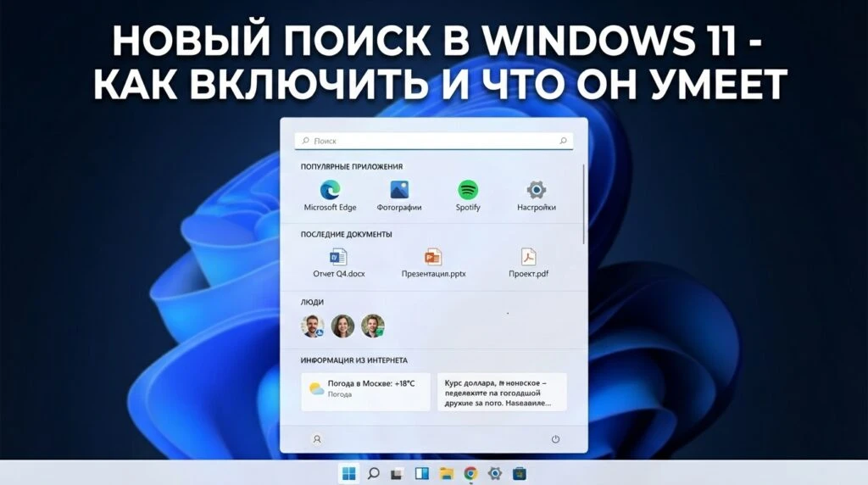The image size is (868, 485).
Task: Open the Отчет Q4.docx document
Action: [339, 263]
